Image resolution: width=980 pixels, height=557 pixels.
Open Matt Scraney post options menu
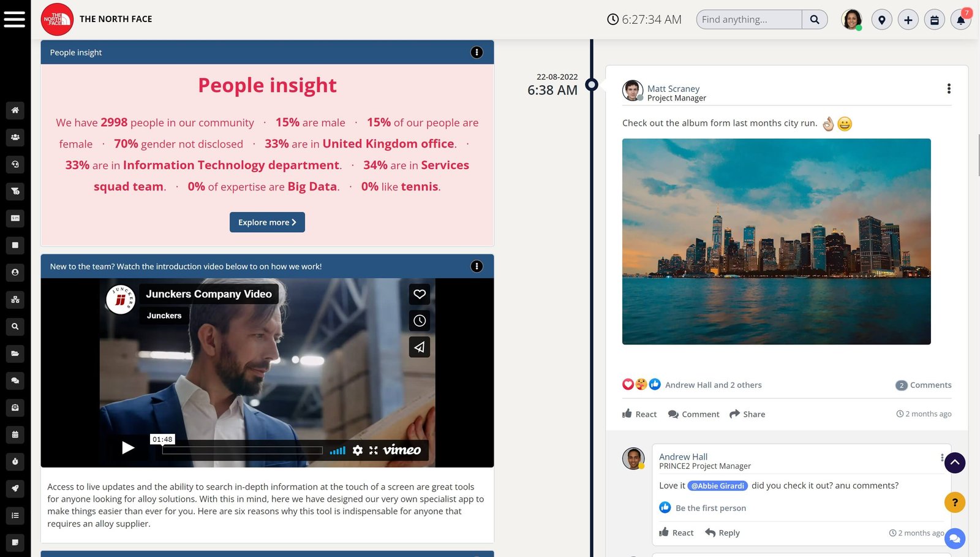click(x=949, y=89)
